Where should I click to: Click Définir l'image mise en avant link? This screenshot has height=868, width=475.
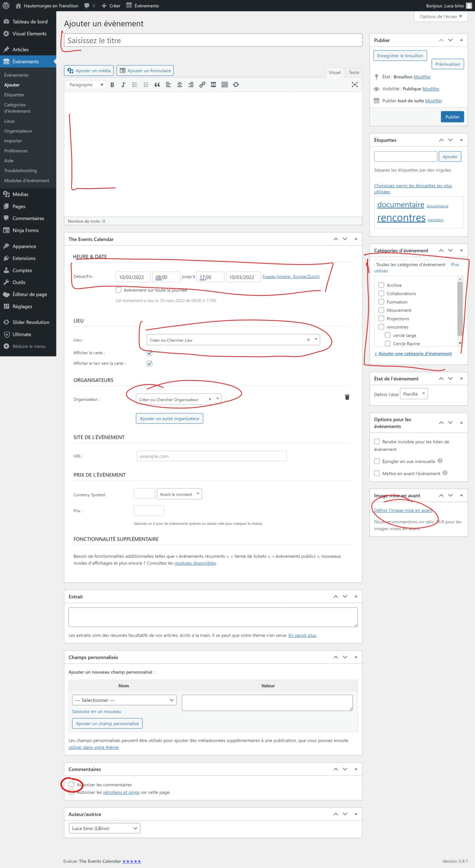(403, 510)
